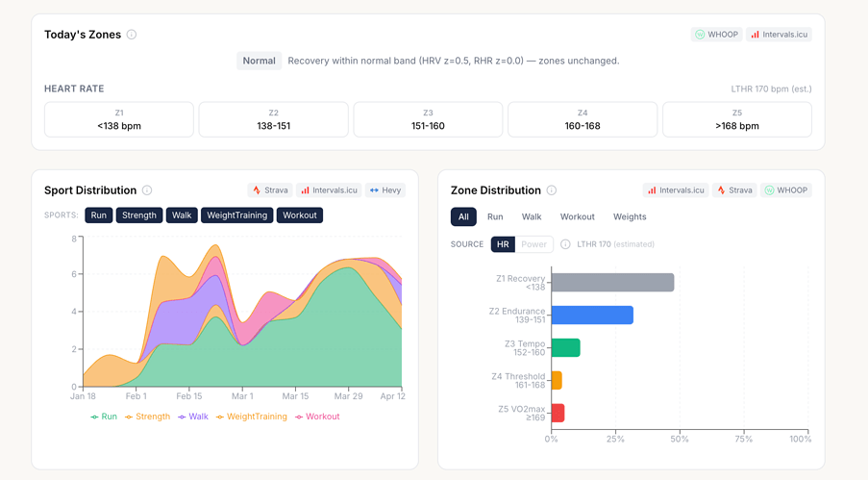Open the Weights tab in Zone Distribution

630,216
